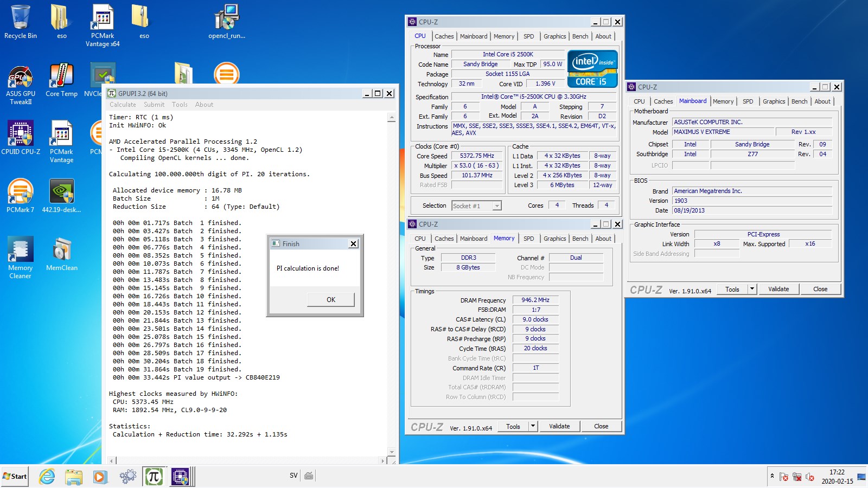
Task: Open the Submit menu in GPUPI
Action: click(x=154, y=105)
